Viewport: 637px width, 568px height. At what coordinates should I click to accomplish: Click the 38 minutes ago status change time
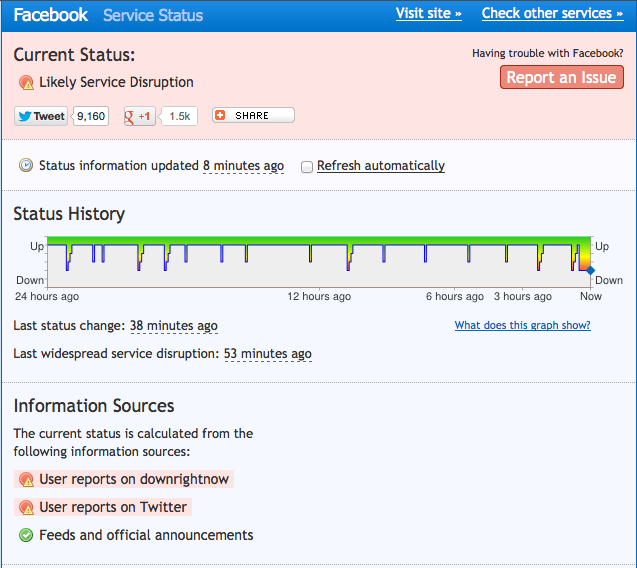point(174,326)
